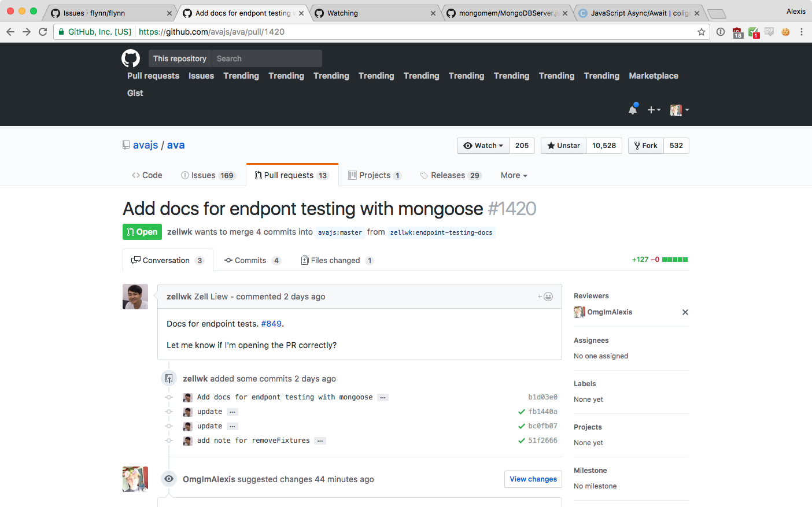Unstar the ava repository
812x507 pixels.
point(563,145)
